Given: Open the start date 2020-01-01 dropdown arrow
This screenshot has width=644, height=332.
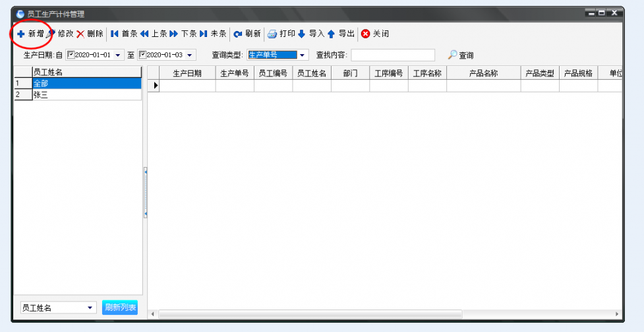Looking at the screenshot, I should (x=118, y=55).
